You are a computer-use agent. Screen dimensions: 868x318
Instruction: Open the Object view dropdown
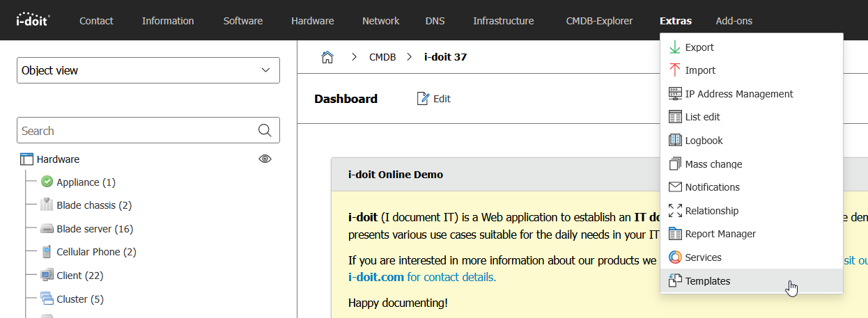pos(148,70)
